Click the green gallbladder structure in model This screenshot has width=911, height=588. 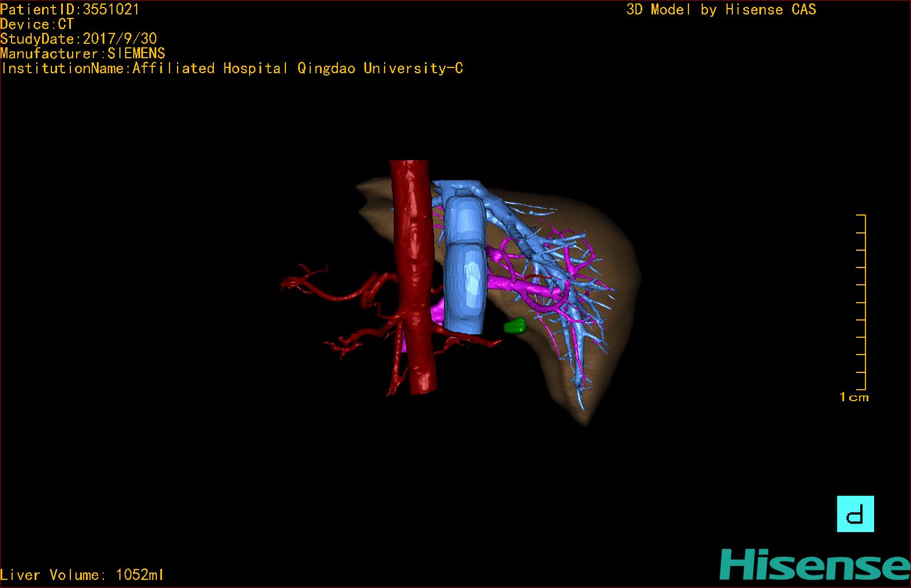pyautogui.click(x=515, y=326)
